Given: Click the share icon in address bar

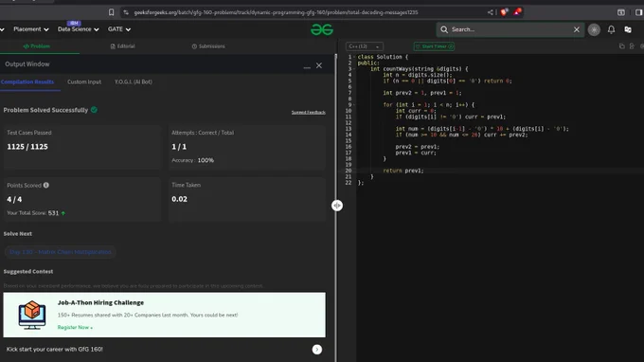Looking at the screenshot, I should click(491, 12).
